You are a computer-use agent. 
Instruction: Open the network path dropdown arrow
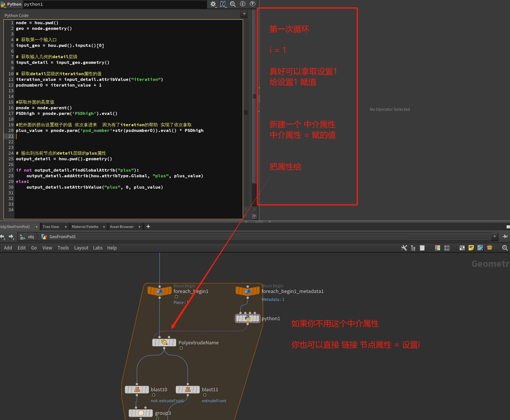pos(494,237)
